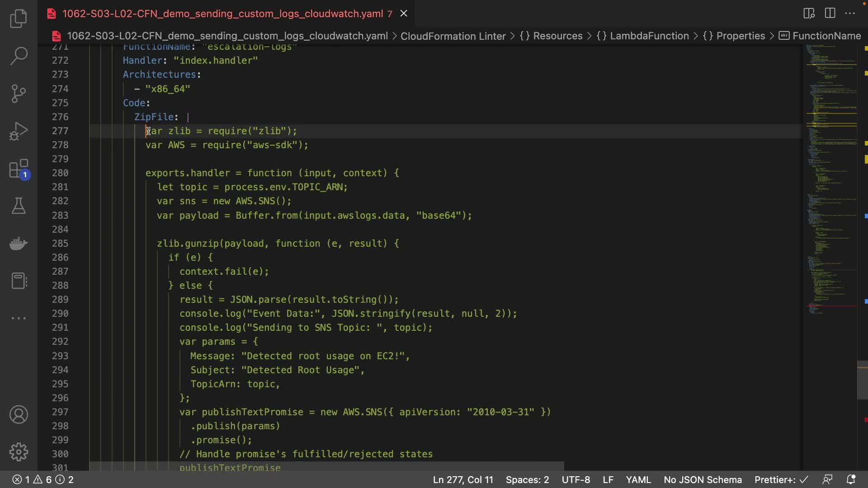Click the vertical scrollbar thumb
The image size is (868, 488).
(x=862, y=380)
